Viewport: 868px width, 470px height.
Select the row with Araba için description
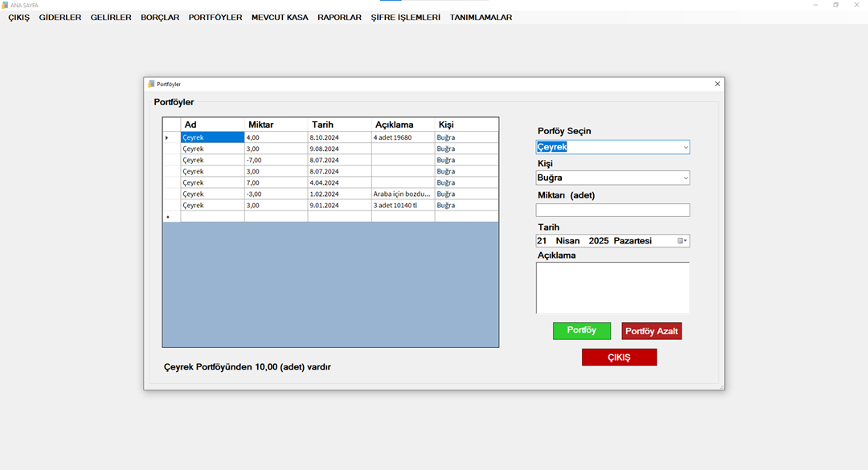point(402,194)
